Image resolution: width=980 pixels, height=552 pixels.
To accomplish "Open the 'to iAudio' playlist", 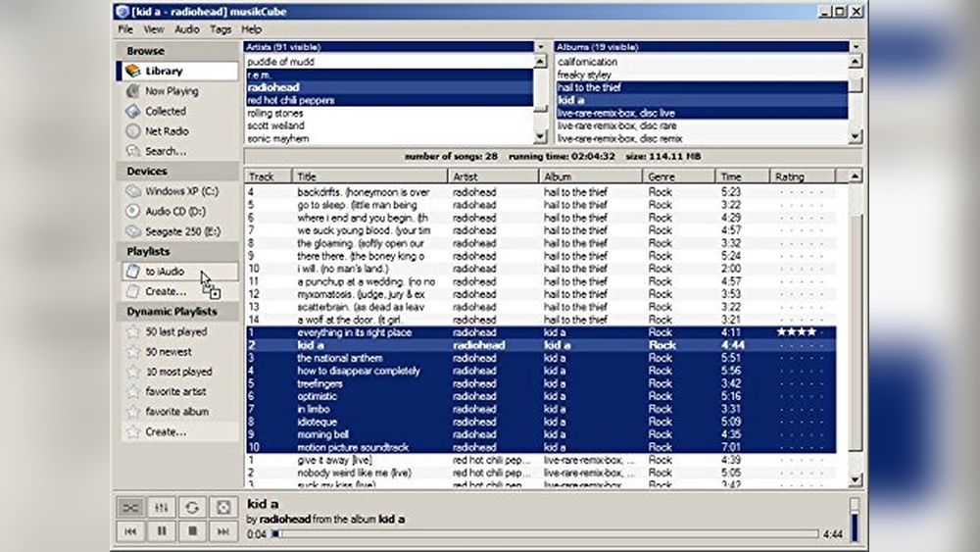I will pos(177,272).
